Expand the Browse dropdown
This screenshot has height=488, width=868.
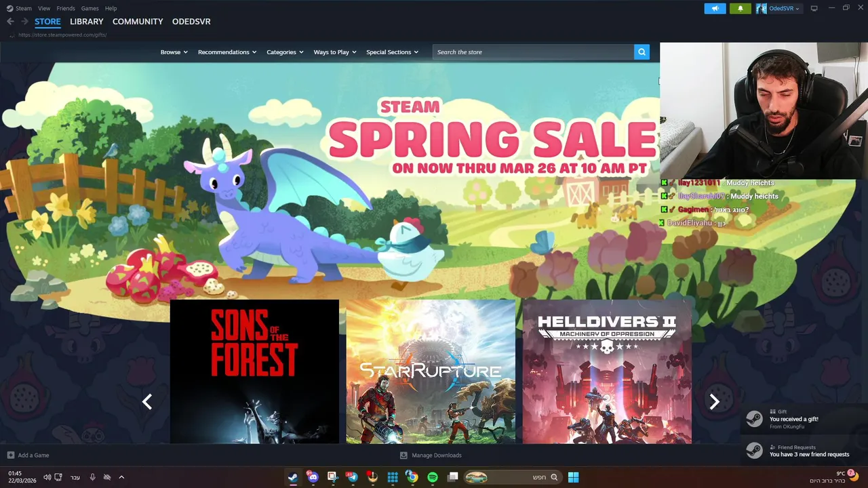coord(174,52)
